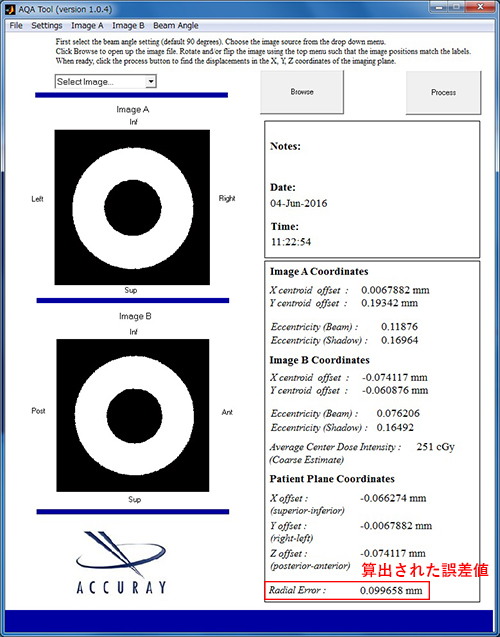500x637 pixels.
Task: Click the Image A ring thumbnail
Action: [x=132, y=207]
